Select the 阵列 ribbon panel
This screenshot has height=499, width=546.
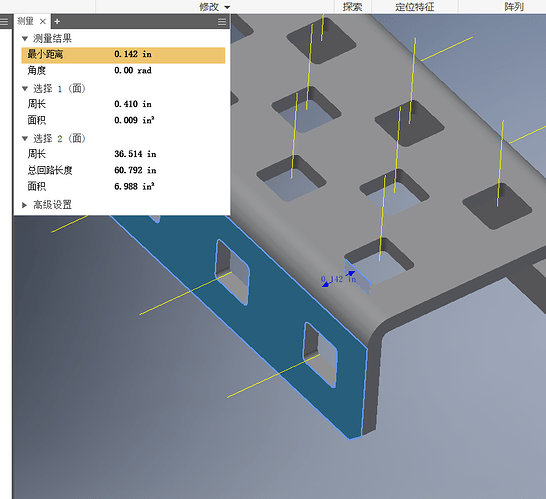514,7
